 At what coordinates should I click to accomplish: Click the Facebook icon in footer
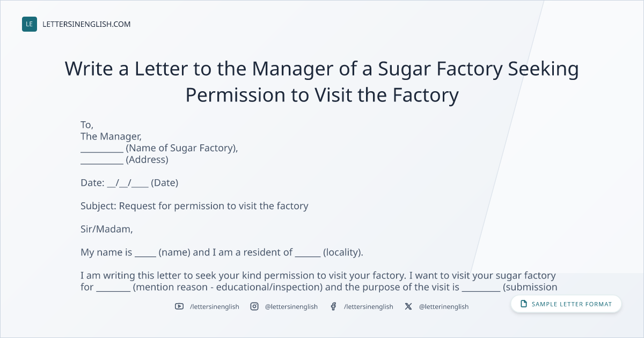[x=333, y=306]
